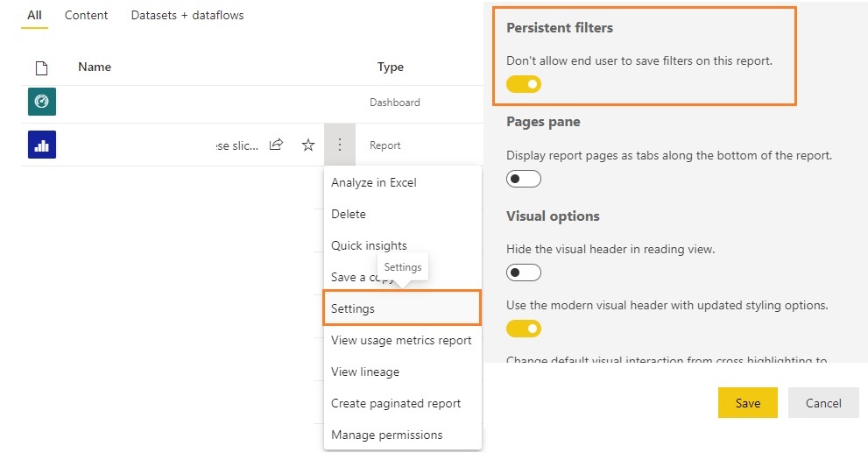This screenshot has width=868, height=453.
Task: Click the file icon column header
Action: pos(41,68)
